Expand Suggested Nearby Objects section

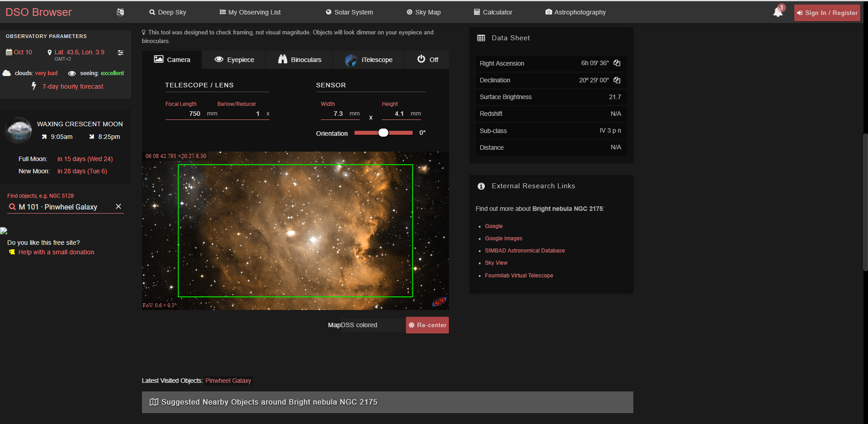point(387,402)
